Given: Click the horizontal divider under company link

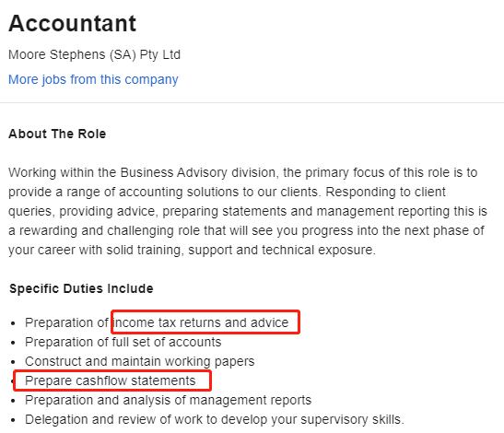Looking at the screenshot, I should point(252,103).
